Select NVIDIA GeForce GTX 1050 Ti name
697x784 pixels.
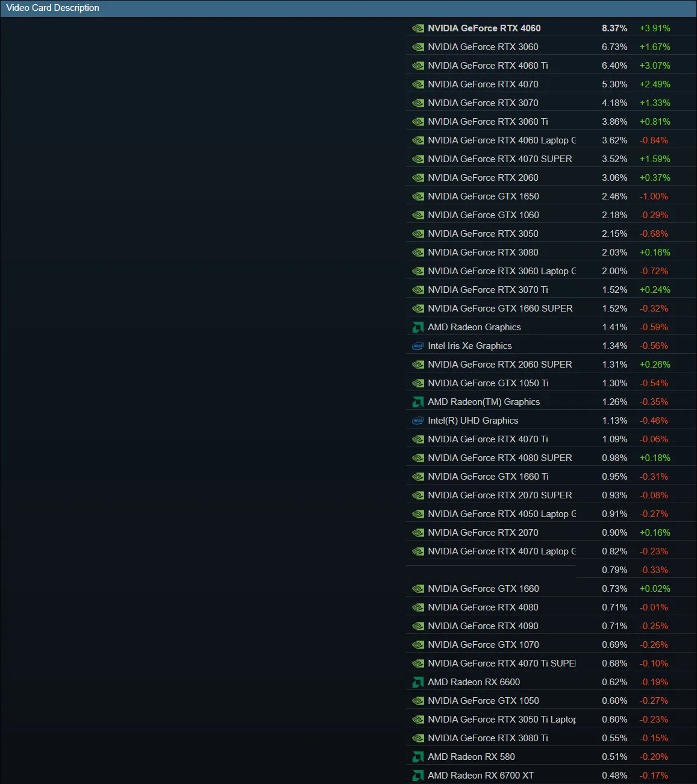click(488, 383)
